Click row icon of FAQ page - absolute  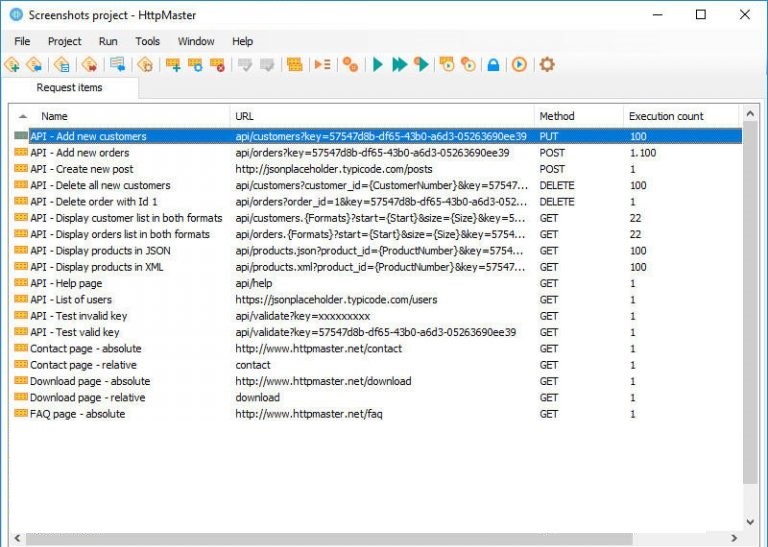click(x=21, y=413)
